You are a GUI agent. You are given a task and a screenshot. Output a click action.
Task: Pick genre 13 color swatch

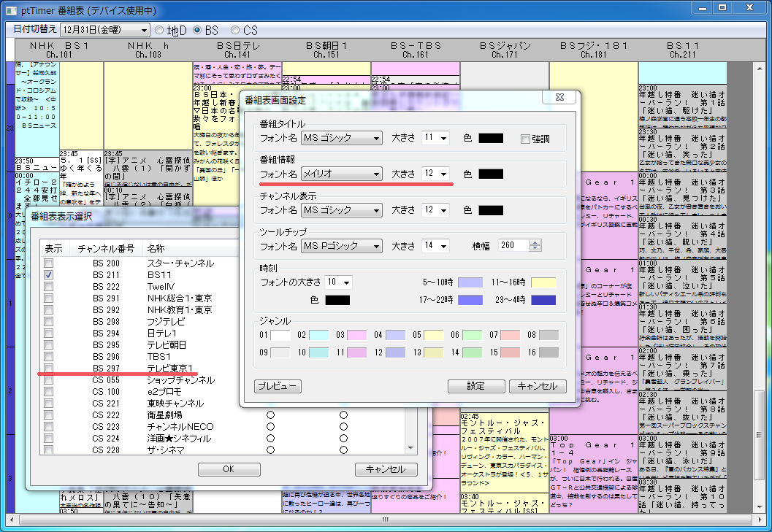coord(434,353)
